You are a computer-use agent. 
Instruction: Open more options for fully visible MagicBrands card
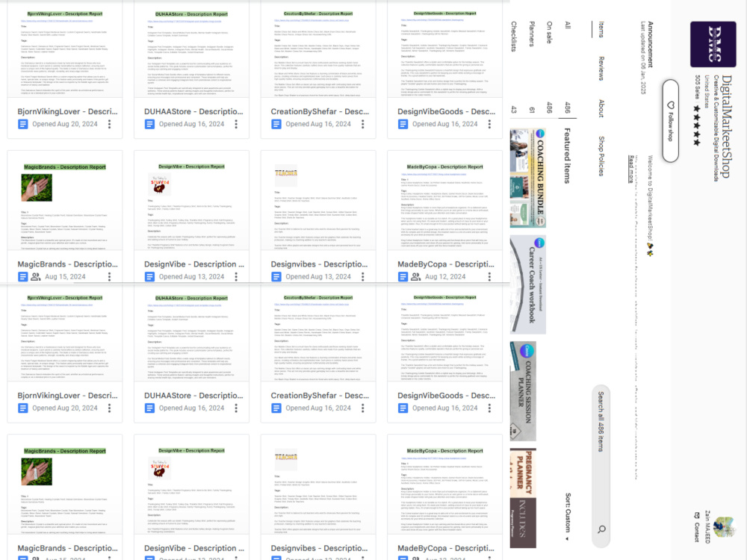click(x=109, y=277)
